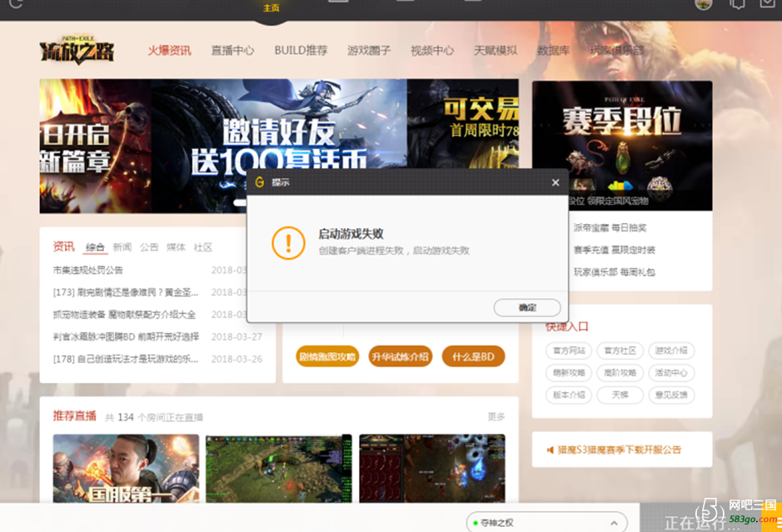Viewport: 782px width, 532px height.
Task: Click 高阶攻略 quick entry button
Action: click(620, 372)
